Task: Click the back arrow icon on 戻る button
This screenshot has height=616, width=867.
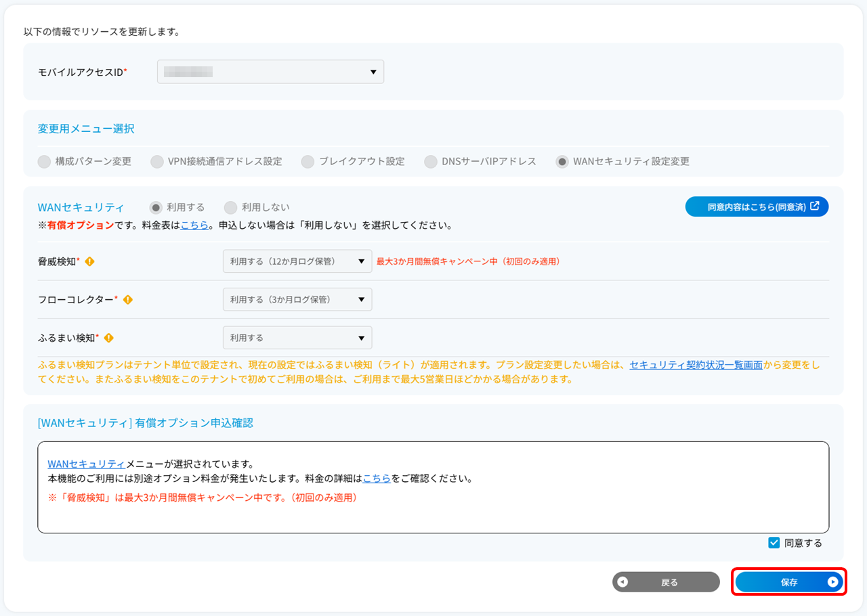Action: pyautogui.click(x=622, y=582)
